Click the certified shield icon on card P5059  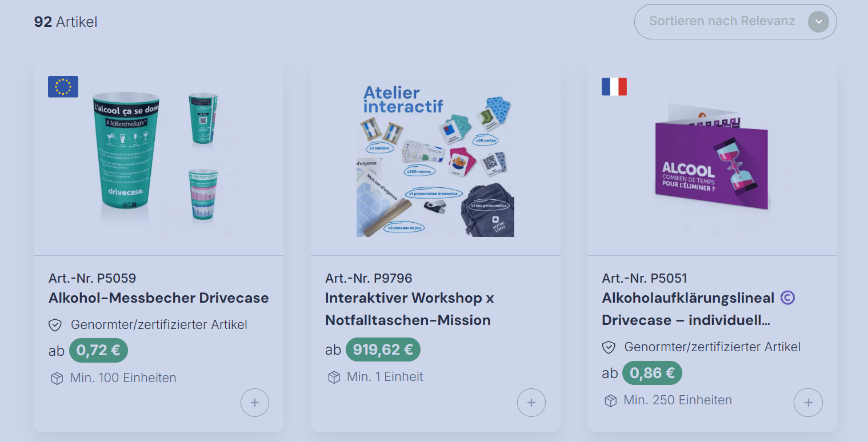(x=55, y=325)
